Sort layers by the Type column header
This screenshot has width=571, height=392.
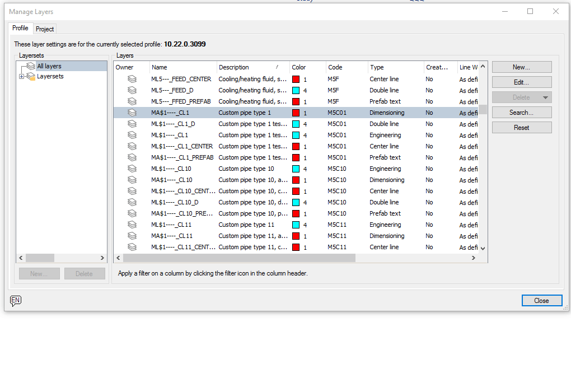pyautogui.click(x=395, y=67)
